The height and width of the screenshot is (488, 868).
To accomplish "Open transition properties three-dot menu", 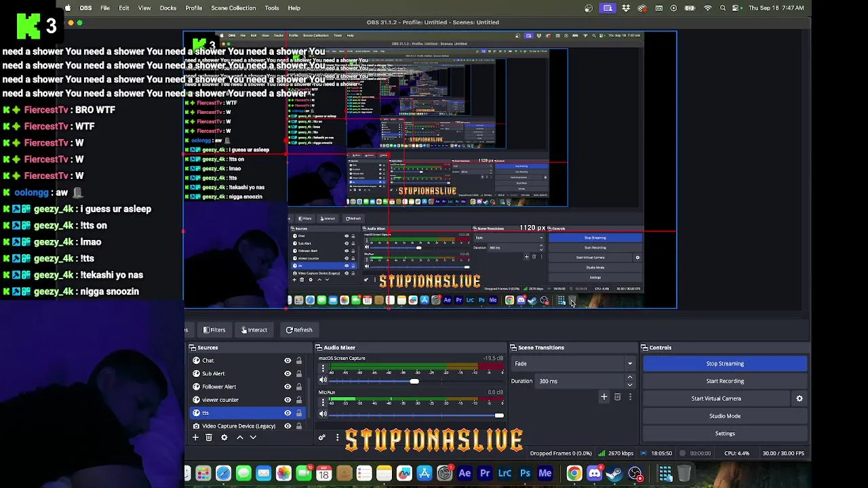I will [630, 397].
